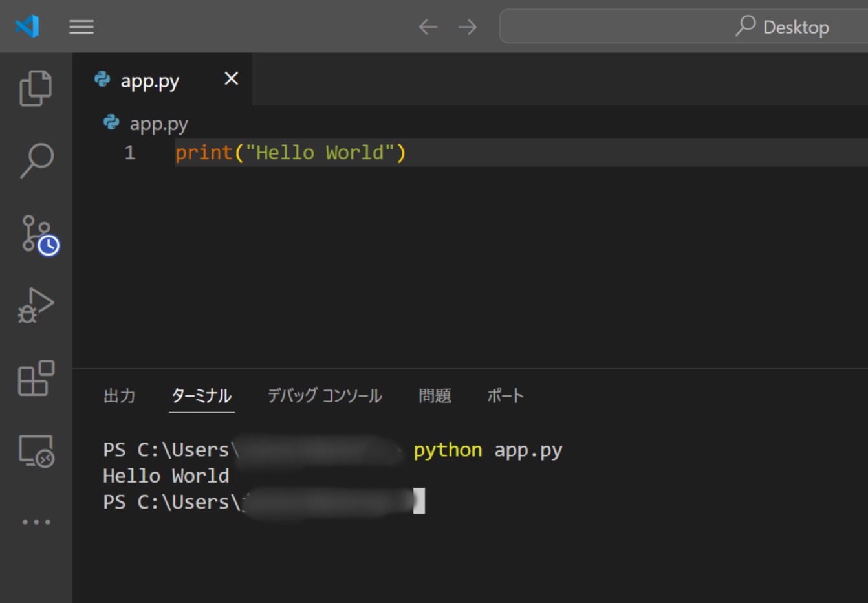Open the 問題 (Problems) panel tab
Screen dimensions: 868x603
pos(435,396)
